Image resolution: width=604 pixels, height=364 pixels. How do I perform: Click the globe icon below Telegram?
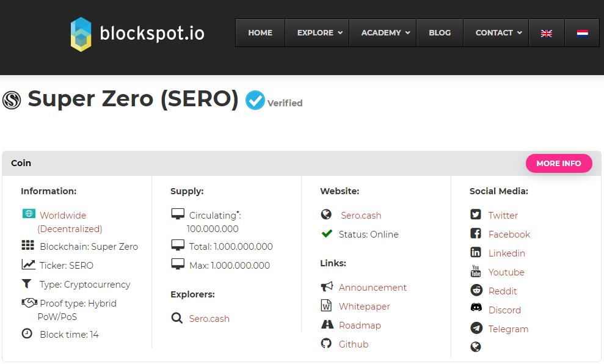pyautogui.click(x=476, y=347)
